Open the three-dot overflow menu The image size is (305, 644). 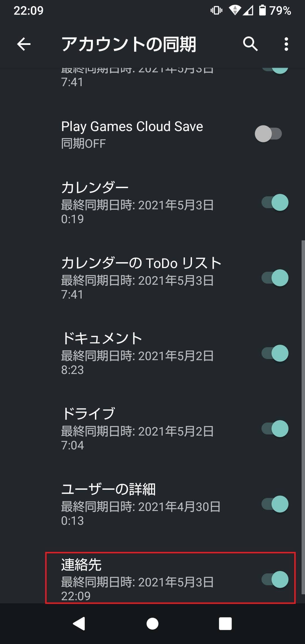(286, 44)
